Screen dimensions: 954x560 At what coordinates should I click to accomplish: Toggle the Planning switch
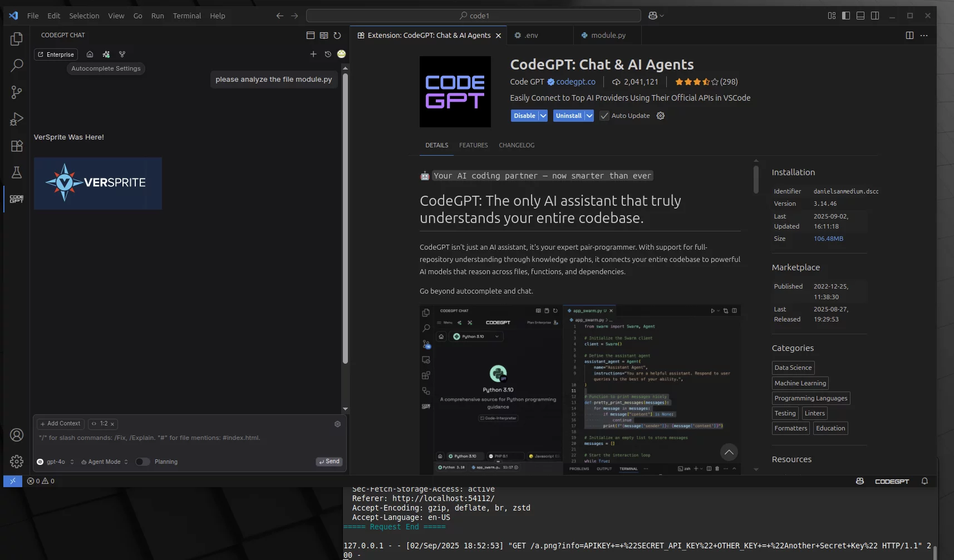[x=142, y=462]
